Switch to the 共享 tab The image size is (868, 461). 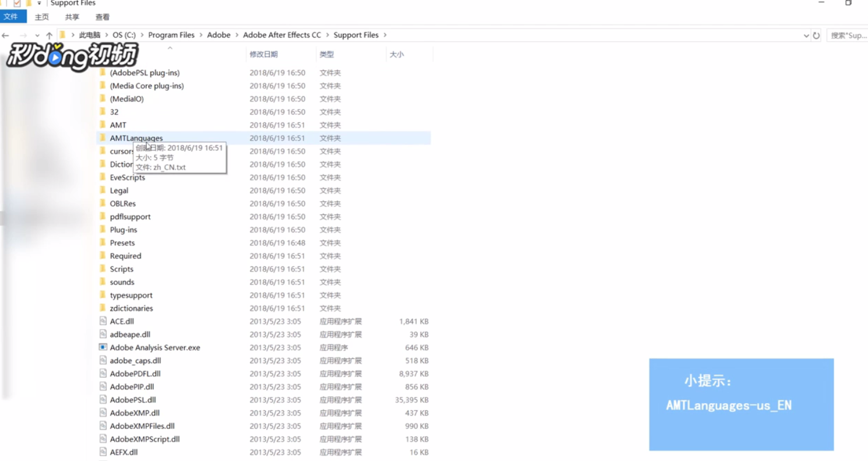click(x=72, y=17)
